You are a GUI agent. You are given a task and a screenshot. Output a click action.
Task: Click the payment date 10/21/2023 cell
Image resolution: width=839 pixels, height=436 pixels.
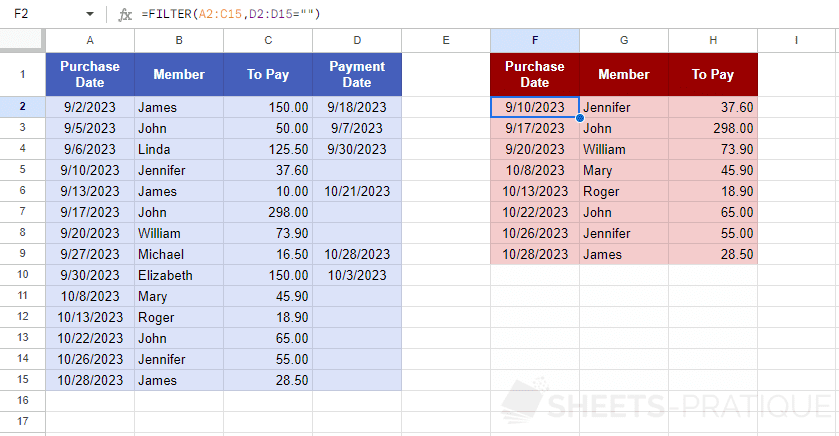click(x=357, y=191)
